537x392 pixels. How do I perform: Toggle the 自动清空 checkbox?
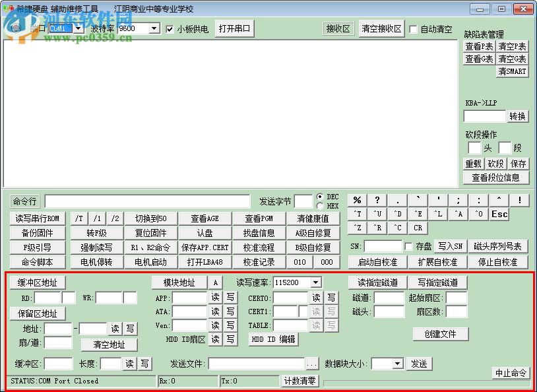[x=414, y=28]
